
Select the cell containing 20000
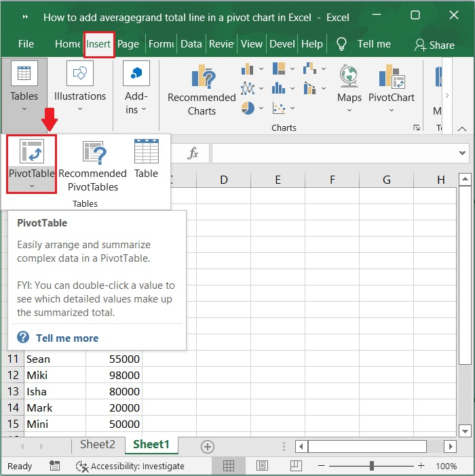[x=114, y=408]
